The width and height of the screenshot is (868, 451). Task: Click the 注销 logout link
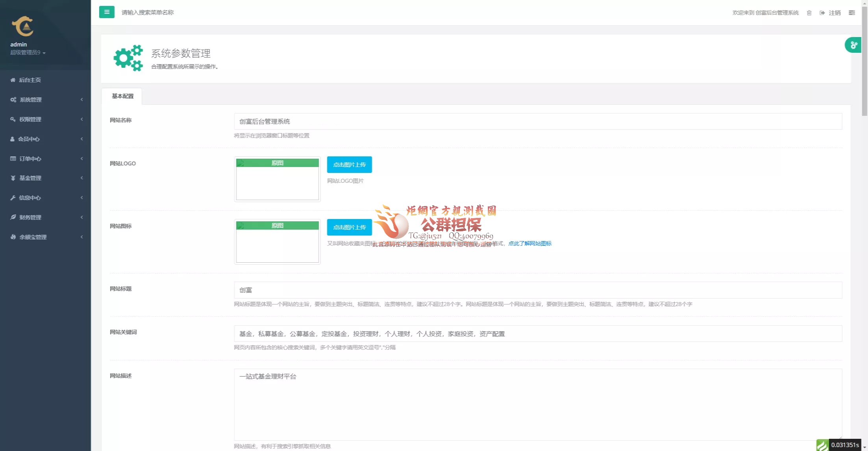834,13
